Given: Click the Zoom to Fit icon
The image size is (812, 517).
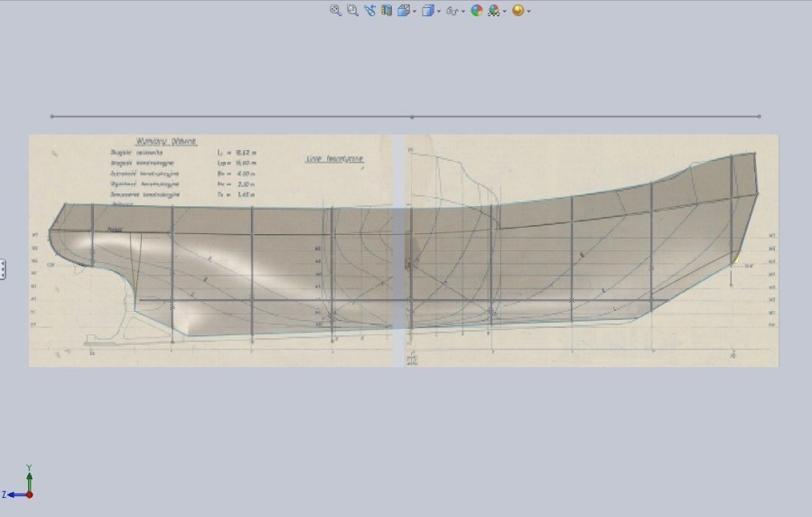Looking at the screenshot, I should pos(335,11).
